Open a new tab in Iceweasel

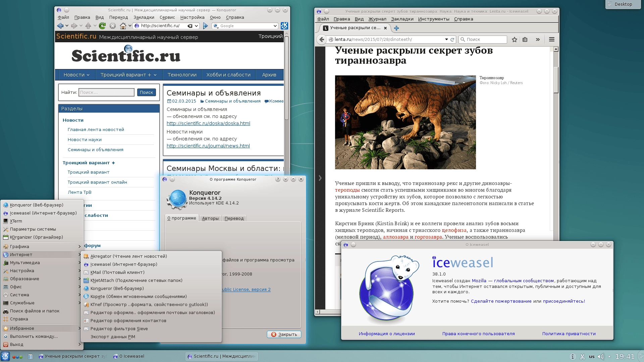coord(396,28)
